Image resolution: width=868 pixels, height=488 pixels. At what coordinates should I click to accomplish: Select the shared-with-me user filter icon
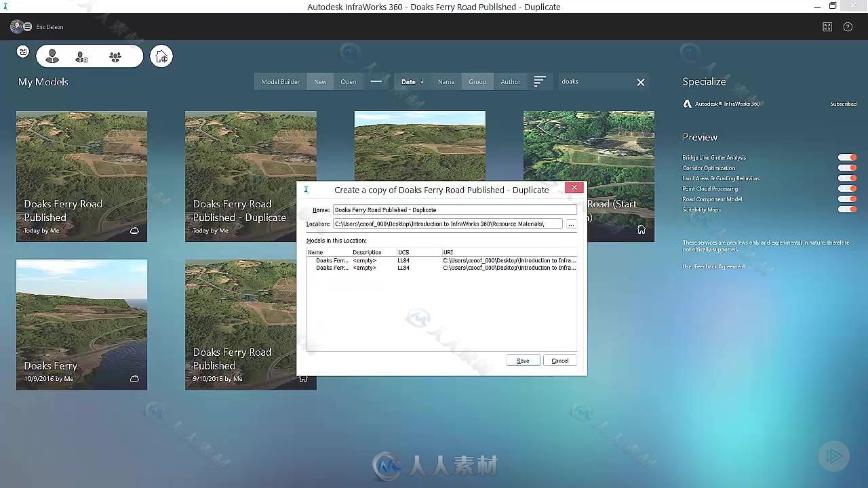pos(82,57)
